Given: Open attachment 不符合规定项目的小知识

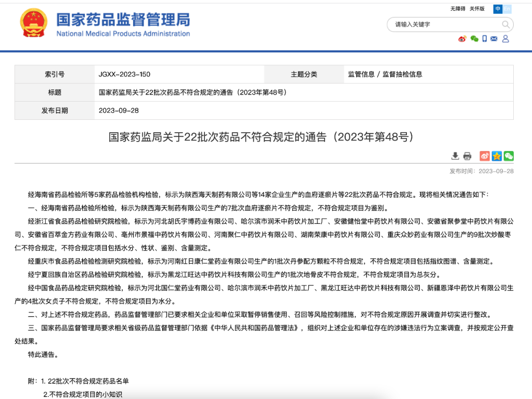Looking at the screenshot, I should pos(82,394).
